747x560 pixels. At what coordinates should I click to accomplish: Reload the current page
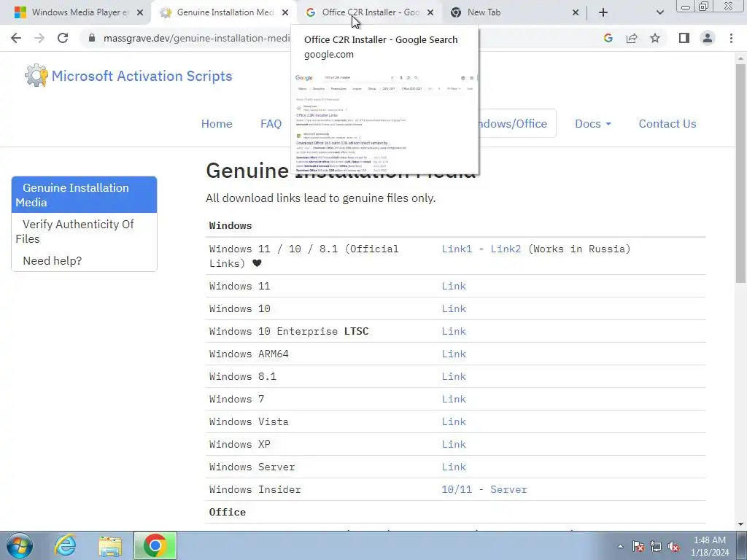[63, 38]
